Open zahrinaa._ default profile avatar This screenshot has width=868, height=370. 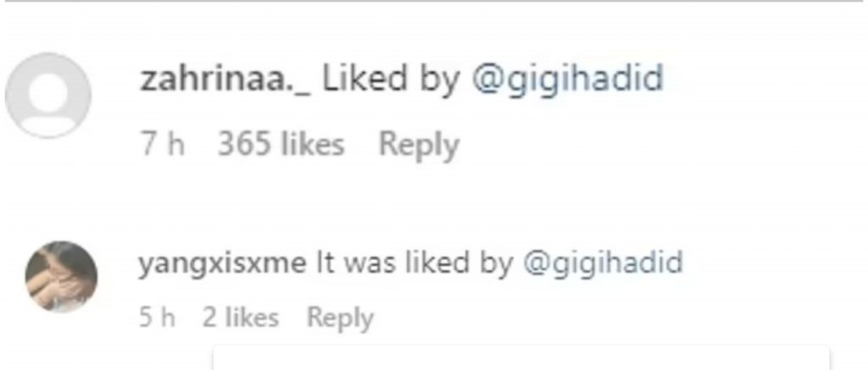[47, 95]
